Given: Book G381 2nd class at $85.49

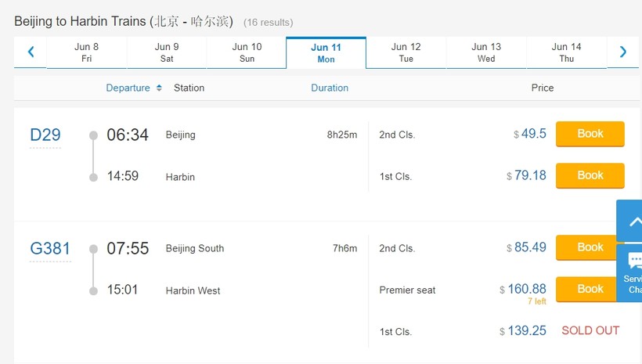Looking at the screenshot, I should 590,247.
